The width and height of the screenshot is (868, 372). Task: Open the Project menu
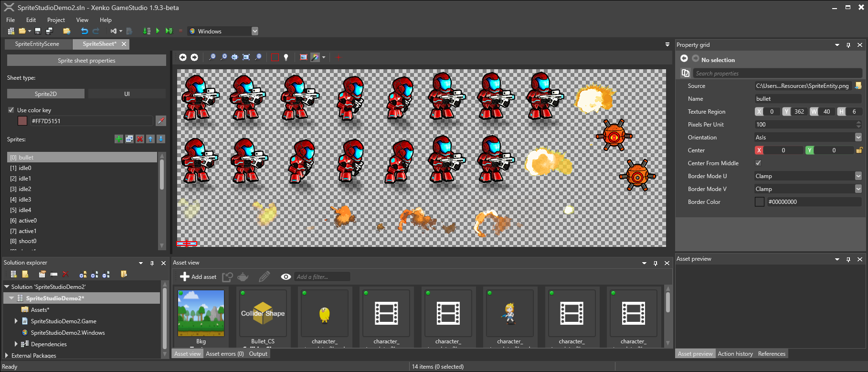(x=56, y=20)
